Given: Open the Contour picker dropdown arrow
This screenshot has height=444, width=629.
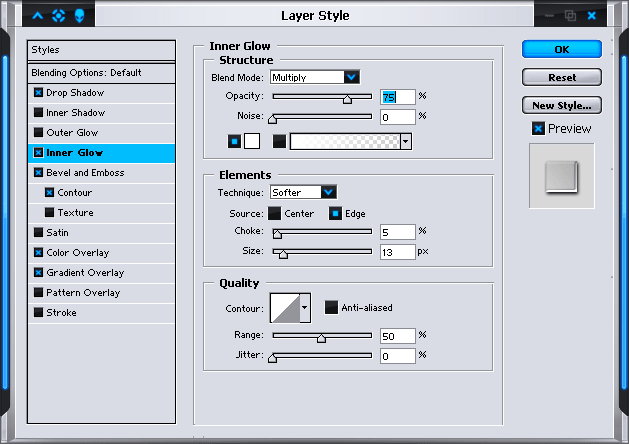Looking at the screenshot, I should [x=305, y=308].
